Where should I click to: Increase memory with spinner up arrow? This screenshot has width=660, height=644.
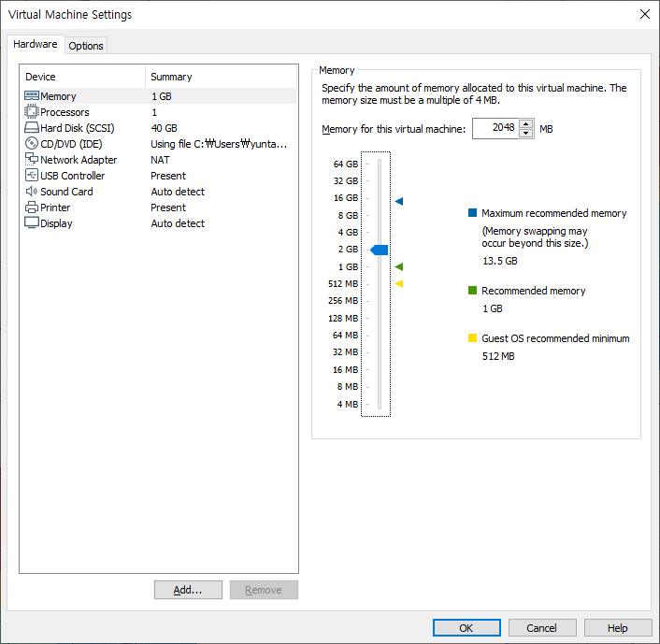(525, 123)
